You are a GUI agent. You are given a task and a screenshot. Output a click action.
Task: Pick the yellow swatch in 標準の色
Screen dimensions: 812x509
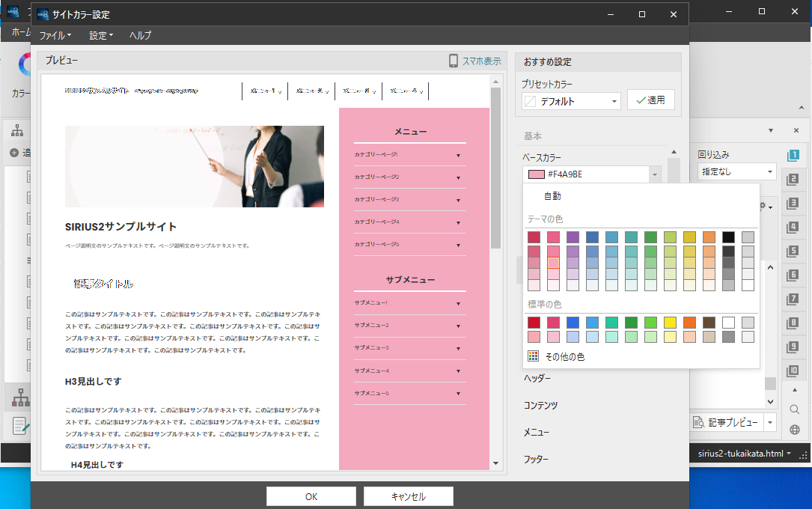coord(670,323)
